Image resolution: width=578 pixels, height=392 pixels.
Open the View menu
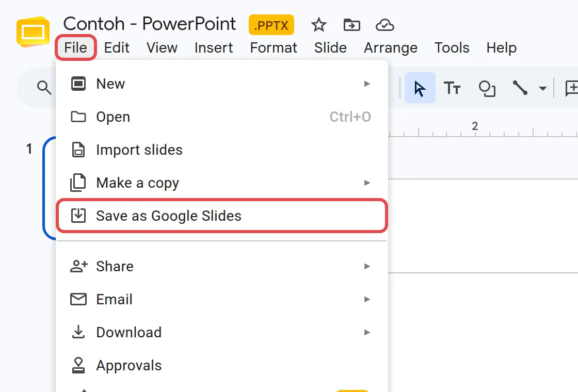[x=162, y=47]
